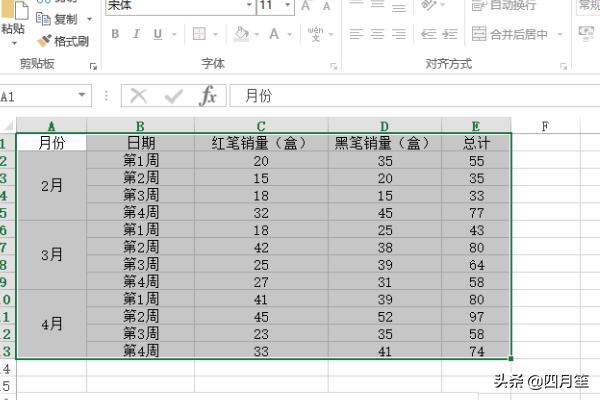The image size is (600, 400).
Task: Click the text Orientation icon
Action: point(429,5)
